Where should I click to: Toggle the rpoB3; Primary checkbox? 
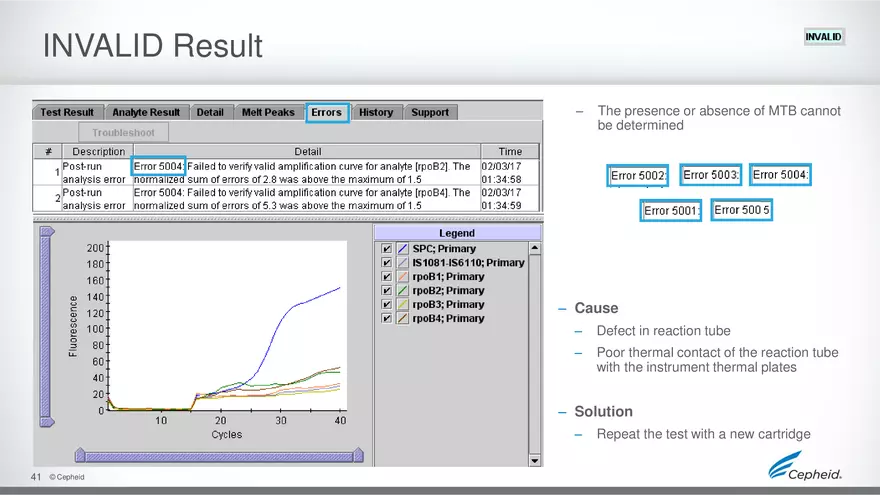click(387, 305)
